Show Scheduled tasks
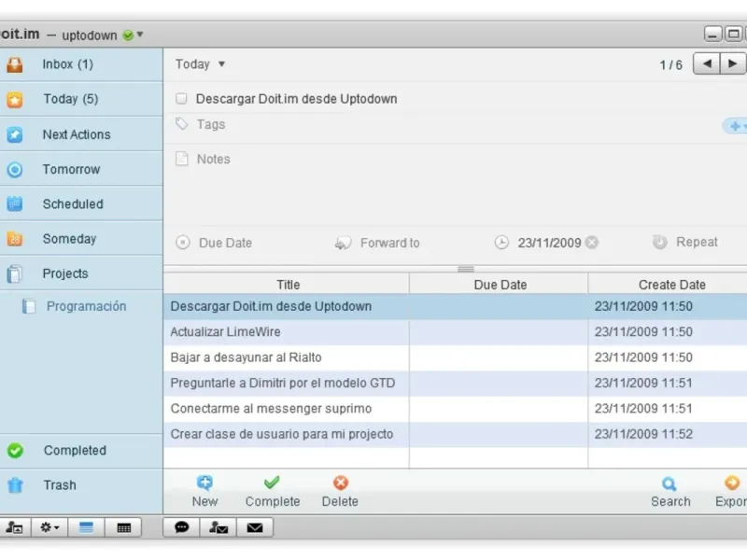The image size is (747, 560). 81,203
